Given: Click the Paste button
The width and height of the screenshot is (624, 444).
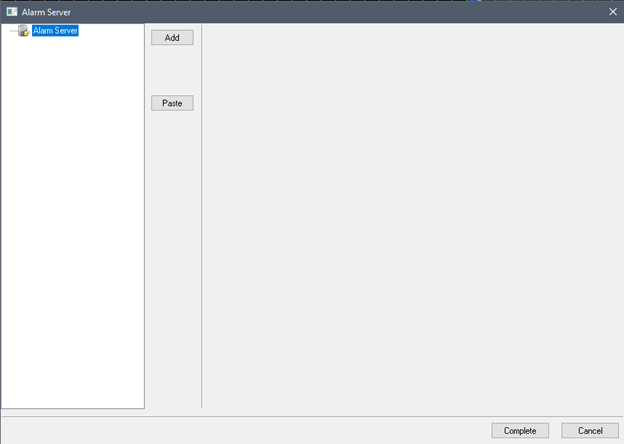Looking at the screenshot, I should coord(172,103).
